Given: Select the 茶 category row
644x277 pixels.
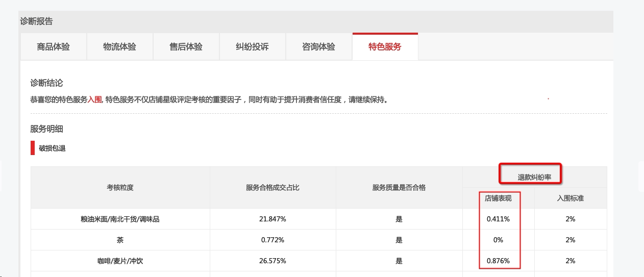Looking at the screenshot, I should point(120,240).
